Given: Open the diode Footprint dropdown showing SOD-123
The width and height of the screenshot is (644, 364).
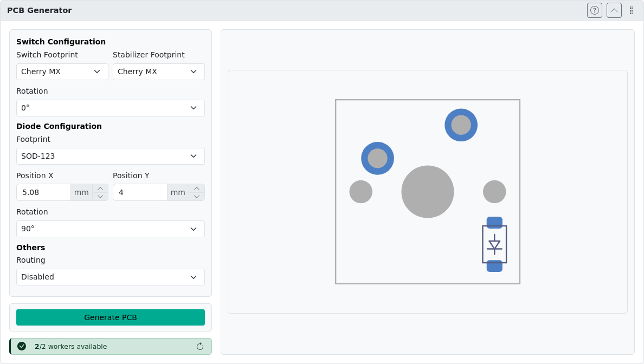Looking at the screenshot, I should (x=110, y=156).
